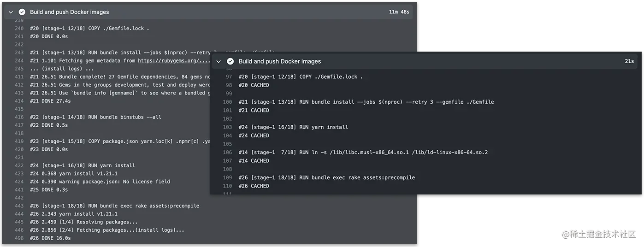Click the 11m 48s duration label
This screenshot has height=247, width=644.
(x=399, y=12)
